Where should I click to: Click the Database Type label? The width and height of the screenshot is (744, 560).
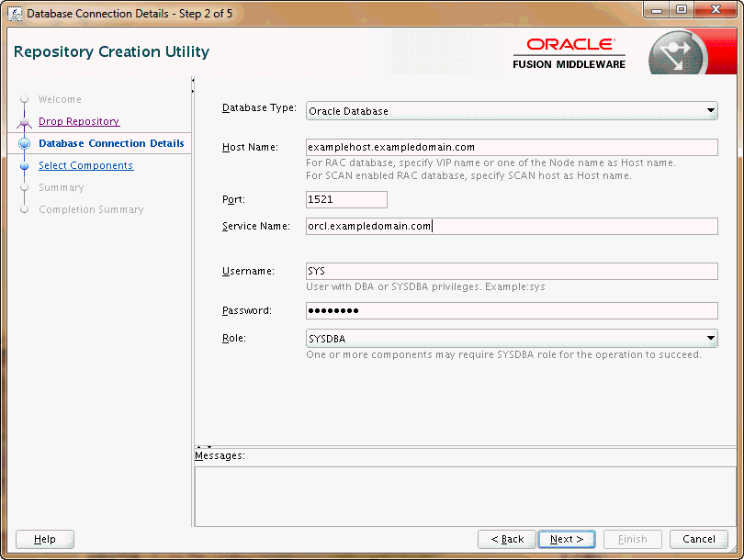[x=259, y=107]
